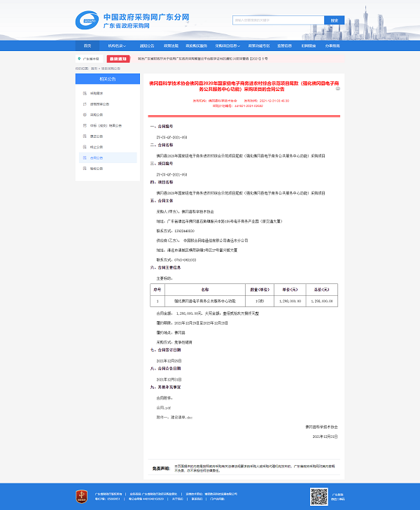This screenshot has width=420, height=510.
Task: Click the 验收公告 sidebar icon
Action: click(x=85, y=169)
